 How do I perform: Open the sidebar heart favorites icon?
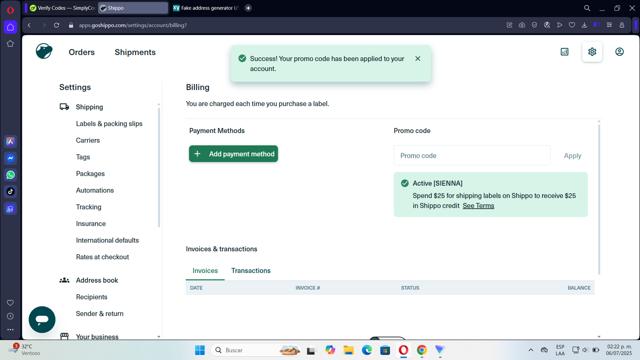(x=11, y=303)
